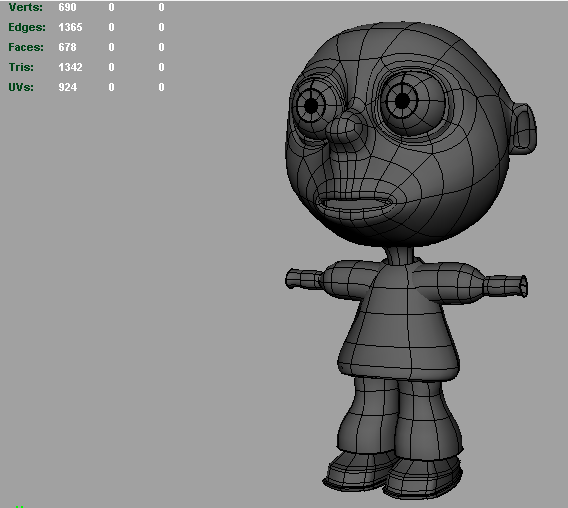Screen dimensions: 568x508
Task: Click the character's nose mesh
Action: [345, 127]
